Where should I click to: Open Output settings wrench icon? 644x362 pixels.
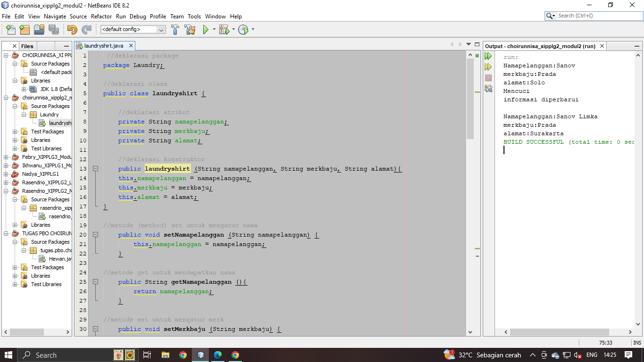tap(488, 88)
